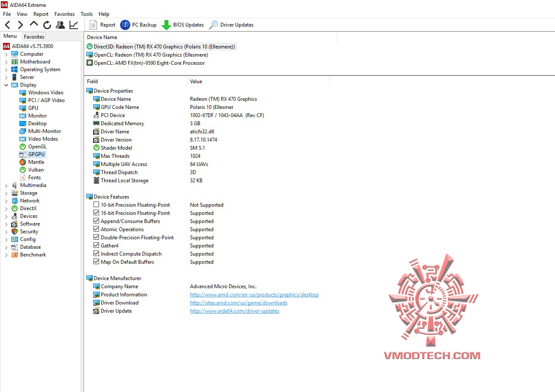Viewport: 555px width, 392px height.
Task: Toggle Append/Consume Buffers checkbox
Action: pos(97,221)
